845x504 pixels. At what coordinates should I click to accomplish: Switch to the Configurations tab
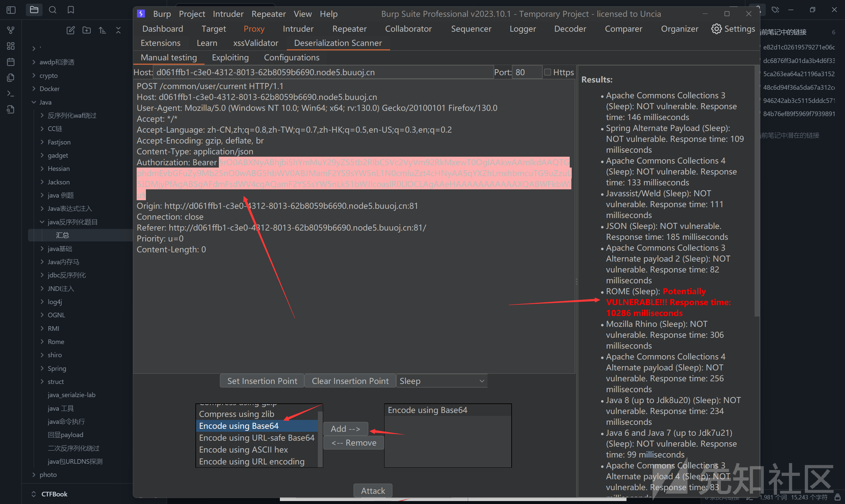coord(291,57)
